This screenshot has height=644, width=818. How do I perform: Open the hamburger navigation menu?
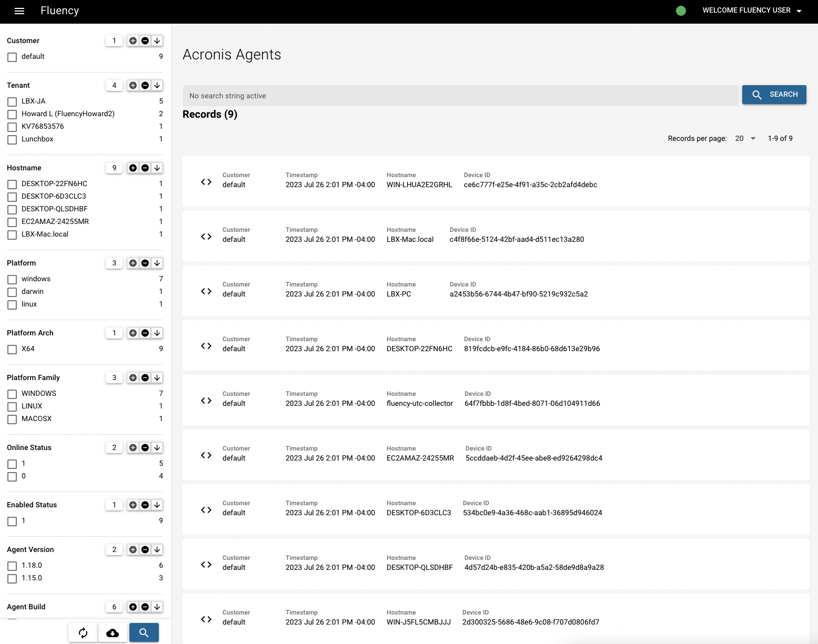[x=19, y=11]
